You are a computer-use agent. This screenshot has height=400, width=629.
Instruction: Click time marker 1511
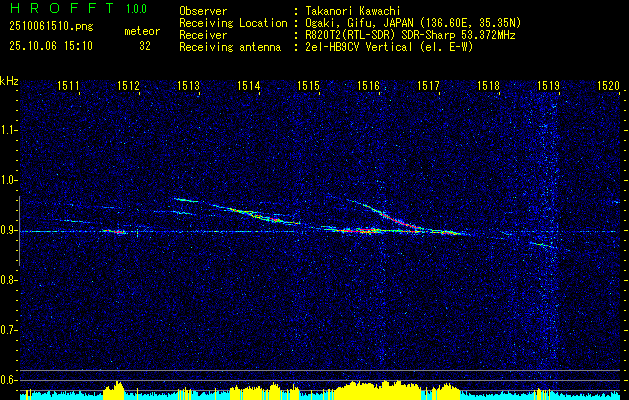(68, 85)
